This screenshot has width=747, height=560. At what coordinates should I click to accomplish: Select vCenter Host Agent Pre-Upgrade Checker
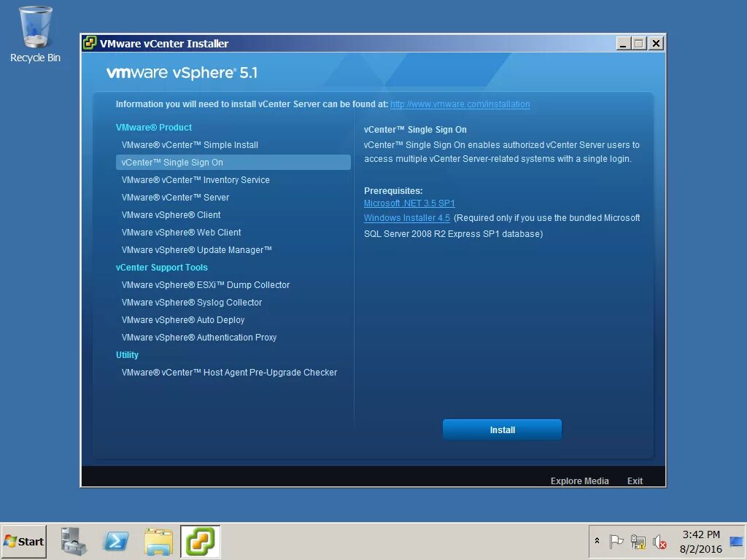click(229, 373)
